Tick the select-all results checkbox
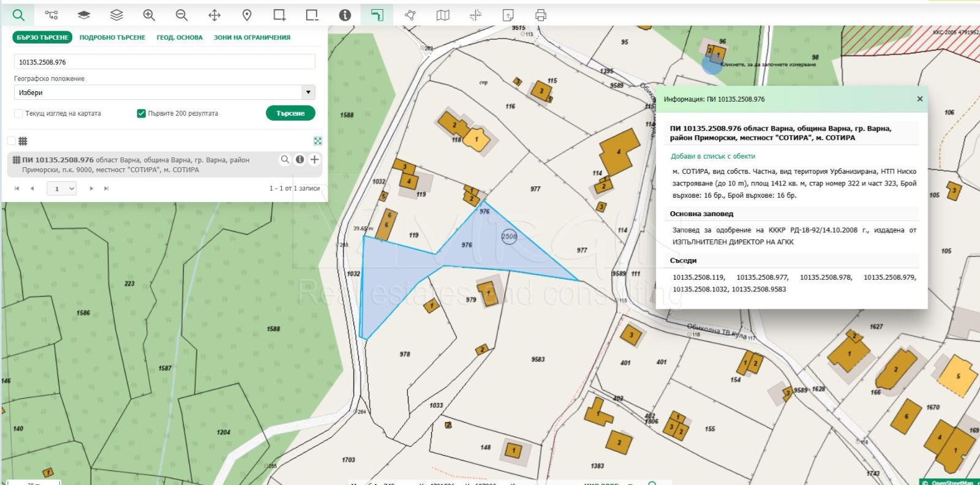Image resolution: width=980 pixels, height=485 pixels. (11, 141)
